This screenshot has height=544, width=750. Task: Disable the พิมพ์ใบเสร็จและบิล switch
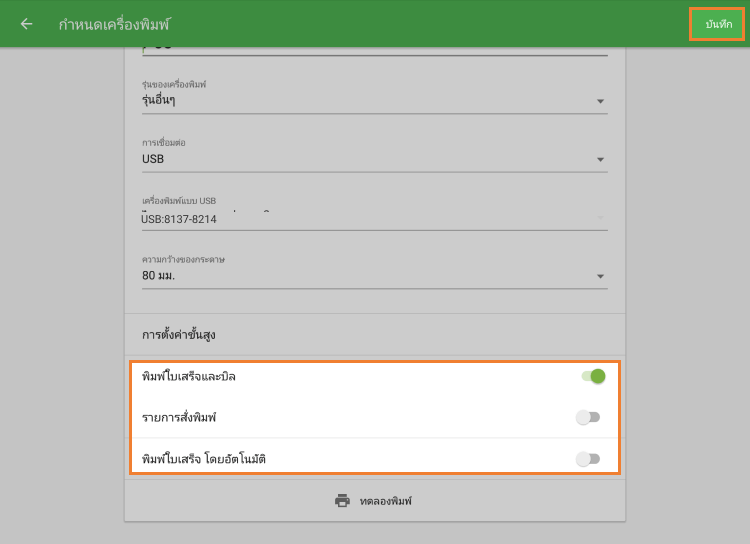[592, 377]
